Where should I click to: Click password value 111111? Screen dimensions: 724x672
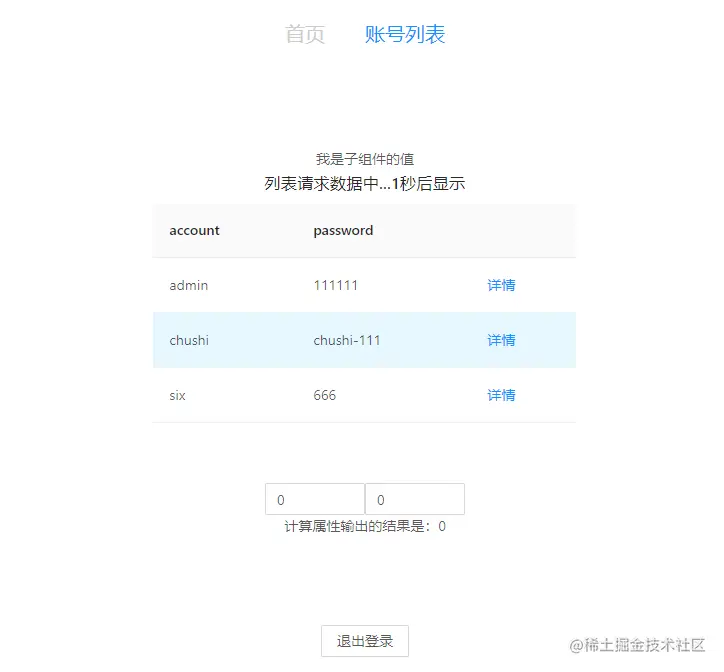336,285
